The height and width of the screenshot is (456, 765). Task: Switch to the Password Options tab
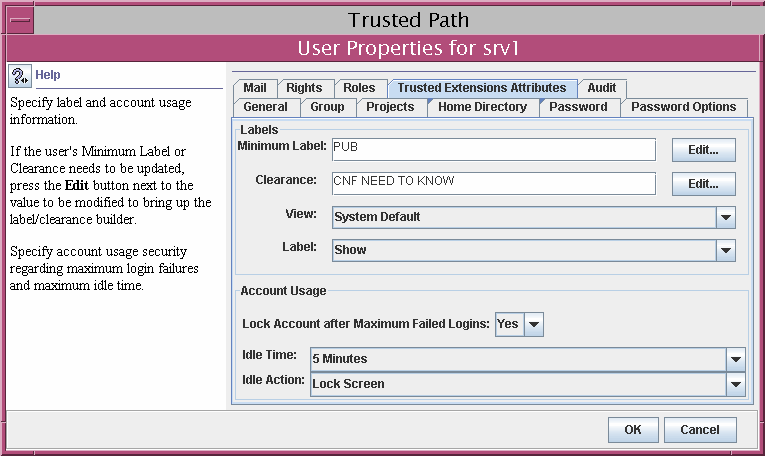[x=683, y=107]
